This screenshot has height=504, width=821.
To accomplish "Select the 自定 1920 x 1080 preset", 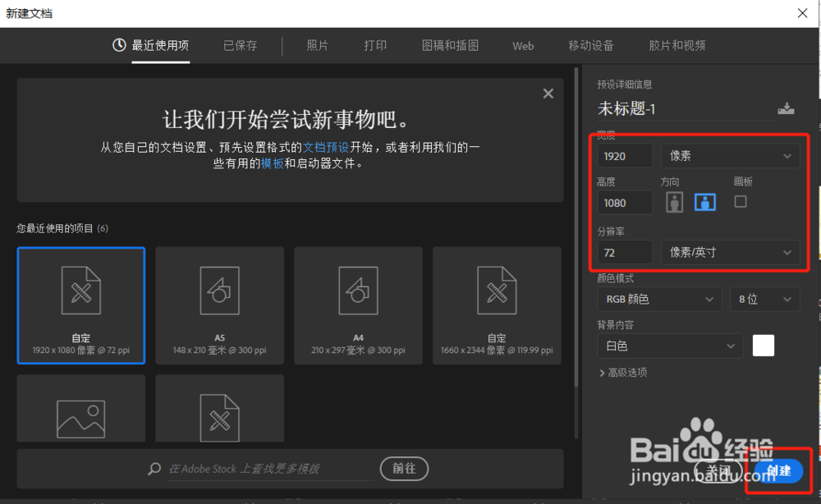I will (81, 305).
